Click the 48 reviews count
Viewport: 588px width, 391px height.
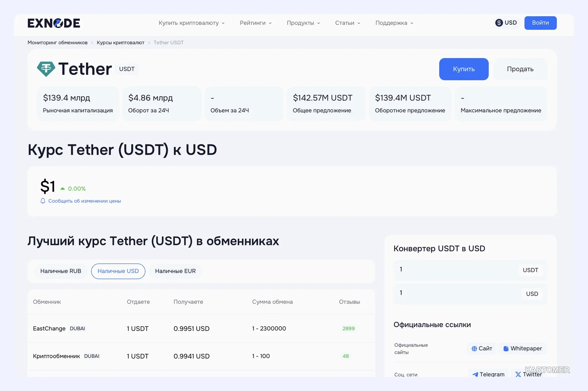346,356
